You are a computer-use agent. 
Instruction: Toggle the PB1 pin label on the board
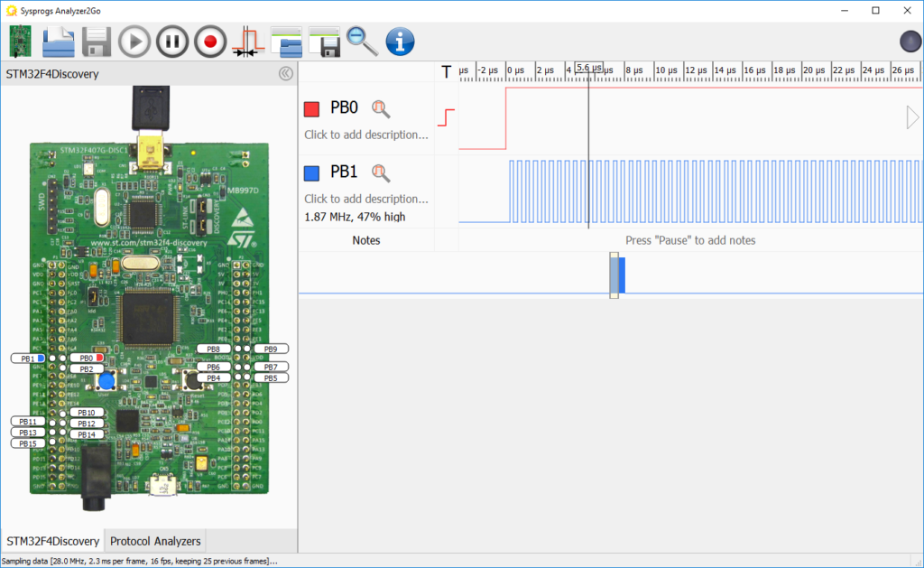[28, 357]
